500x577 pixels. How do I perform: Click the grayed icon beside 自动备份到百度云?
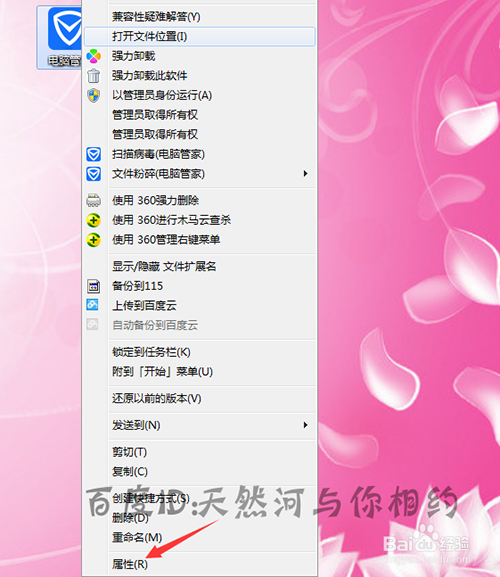92,324
